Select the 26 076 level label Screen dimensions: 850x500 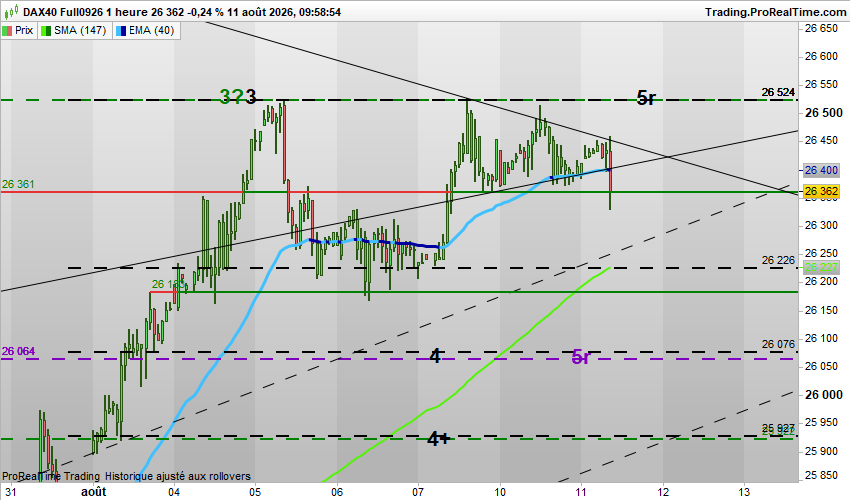click(x=778, y=344)
